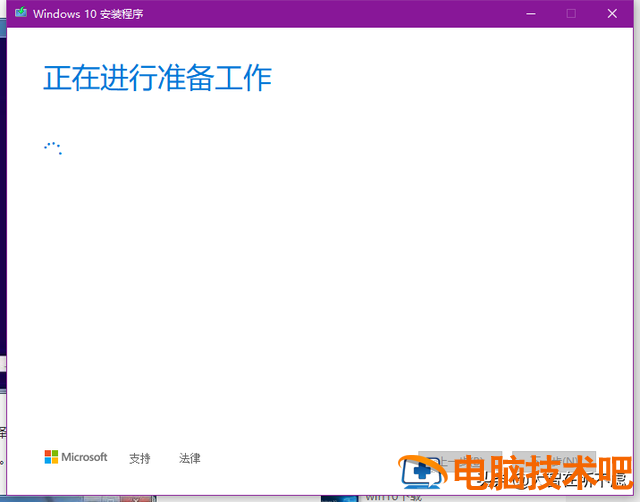Click the orange computer watermark icon
This screenshot has height=502, width=640.
point(421,472)
